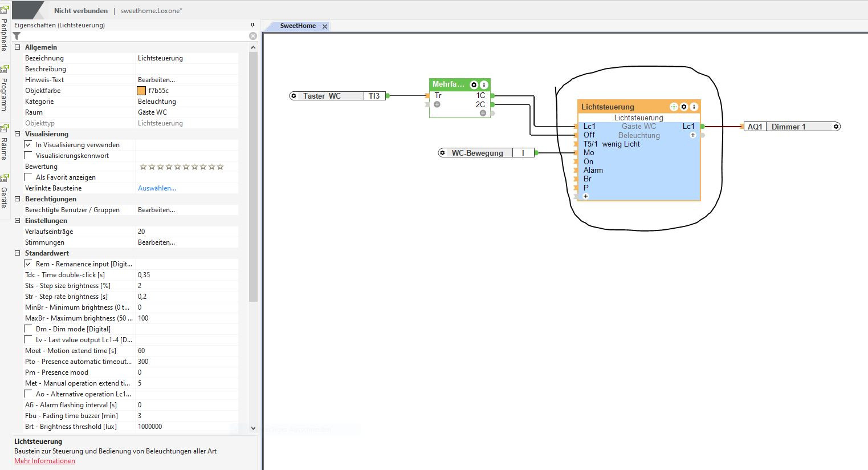Click 'Auswählen...' for Verlinkte Bausteine
The image size is (868, 470).
click(157, 188)
